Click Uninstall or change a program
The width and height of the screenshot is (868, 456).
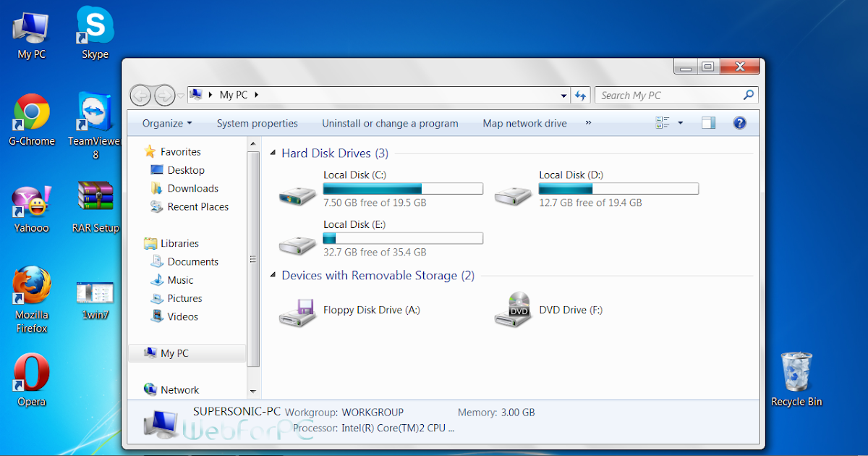point(390,123)
